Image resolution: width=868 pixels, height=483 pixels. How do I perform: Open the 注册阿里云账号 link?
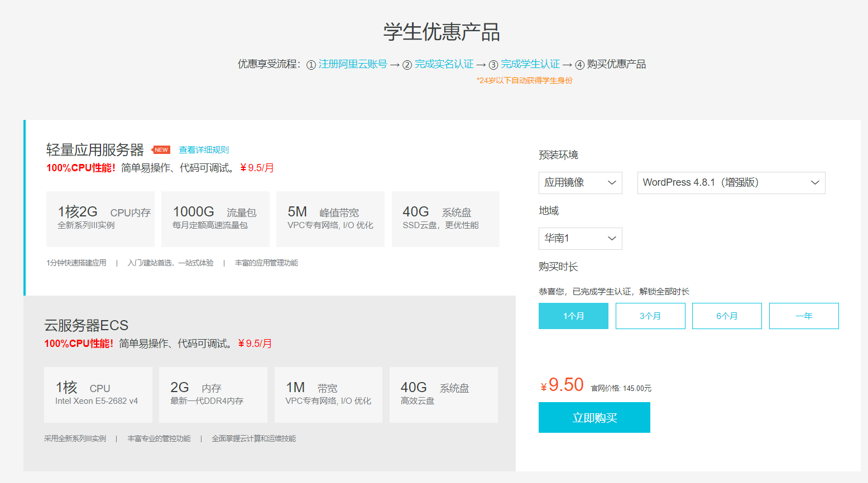tap(353, 64)
